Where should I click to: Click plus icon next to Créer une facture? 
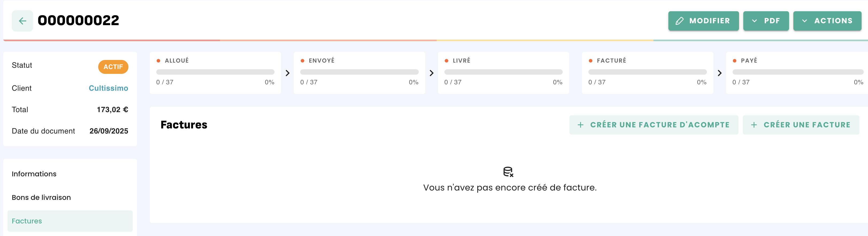[x=754, y=125]
